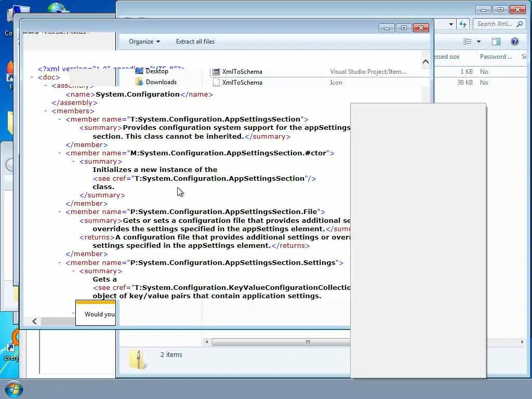The width and height of the screenshot is (532, 399).
Task: Click the scroll-up chevron in file list
Action: (425, 62)
